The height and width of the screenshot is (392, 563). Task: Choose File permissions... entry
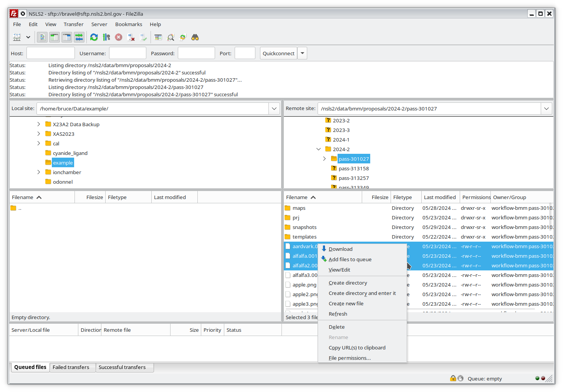tap(362, 358)
